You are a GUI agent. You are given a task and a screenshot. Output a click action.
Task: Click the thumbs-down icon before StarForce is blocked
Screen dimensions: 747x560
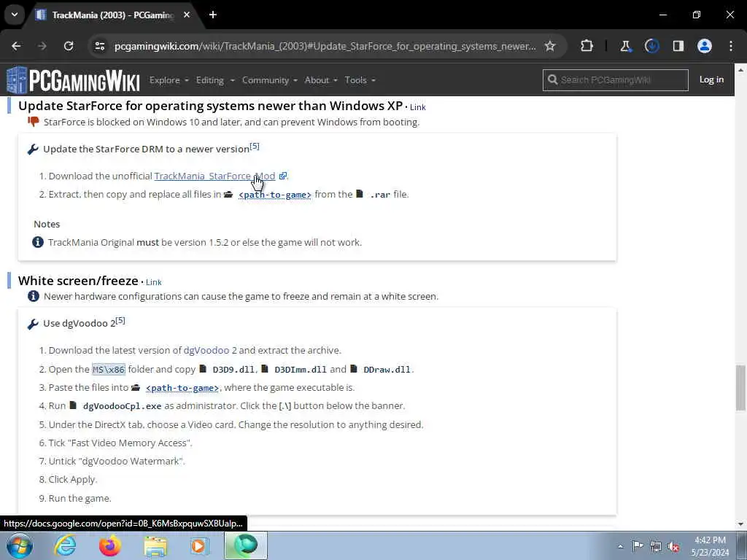point(34,122)
